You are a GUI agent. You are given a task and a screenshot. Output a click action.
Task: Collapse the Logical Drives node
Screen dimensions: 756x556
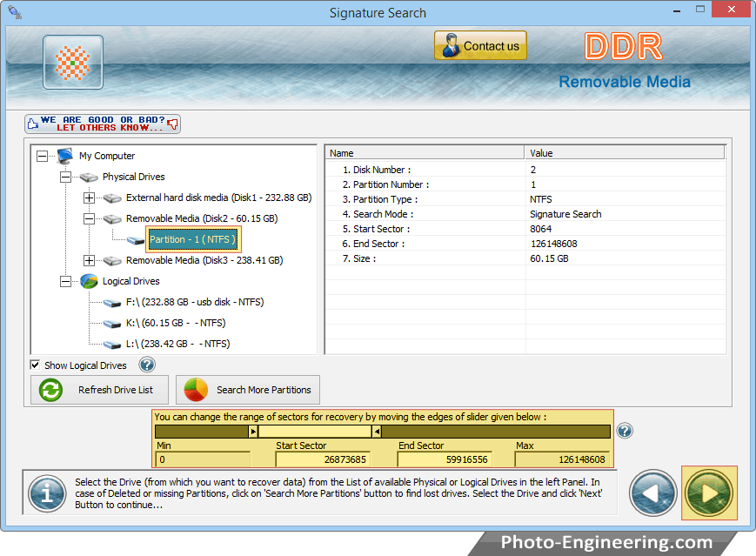[x=65, y=281]
